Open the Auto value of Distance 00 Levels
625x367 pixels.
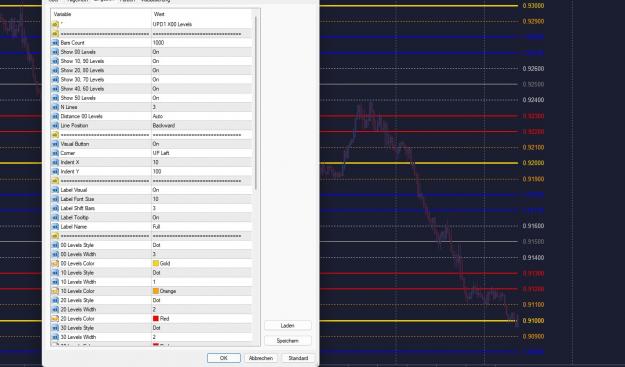coord(158,116)
